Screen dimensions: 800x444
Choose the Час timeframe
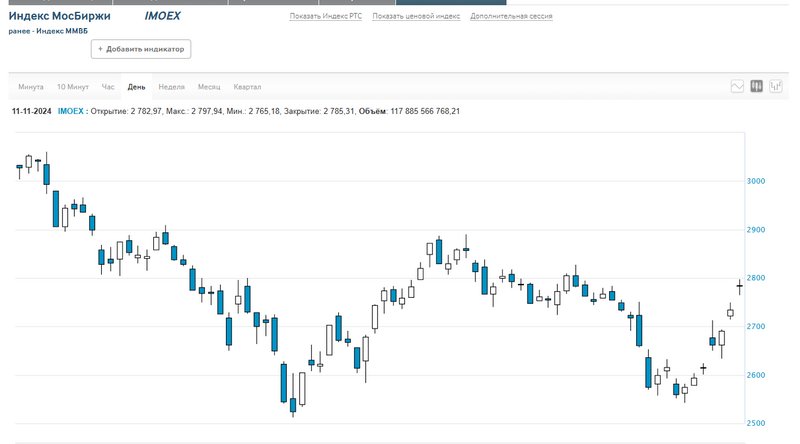click(x=108, y=87)
